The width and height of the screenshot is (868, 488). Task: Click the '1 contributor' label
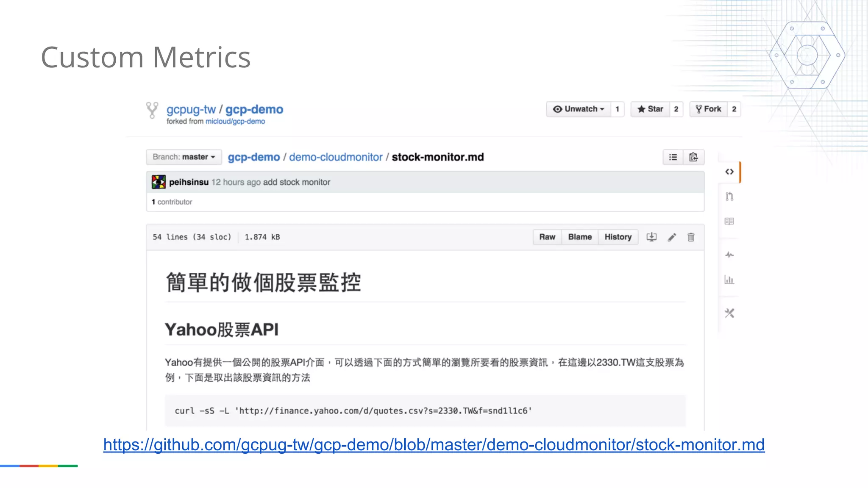pyautogui.click(x=172, y=202)
